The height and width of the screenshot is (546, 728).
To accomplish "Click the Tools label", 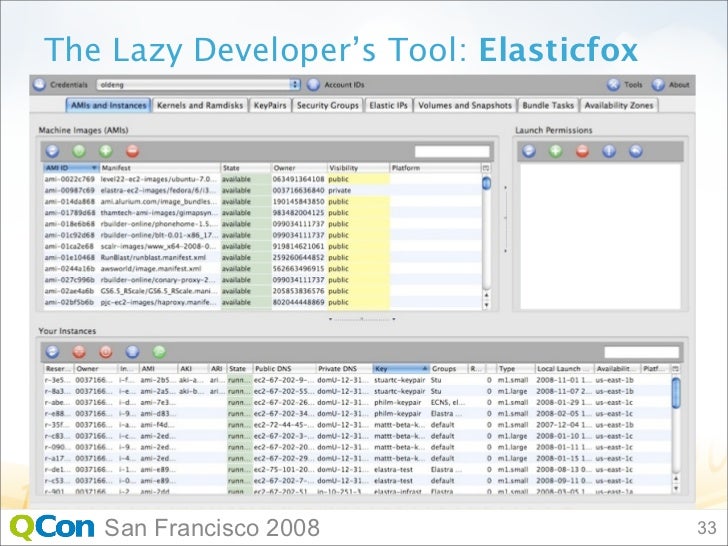I will point(633,85).
